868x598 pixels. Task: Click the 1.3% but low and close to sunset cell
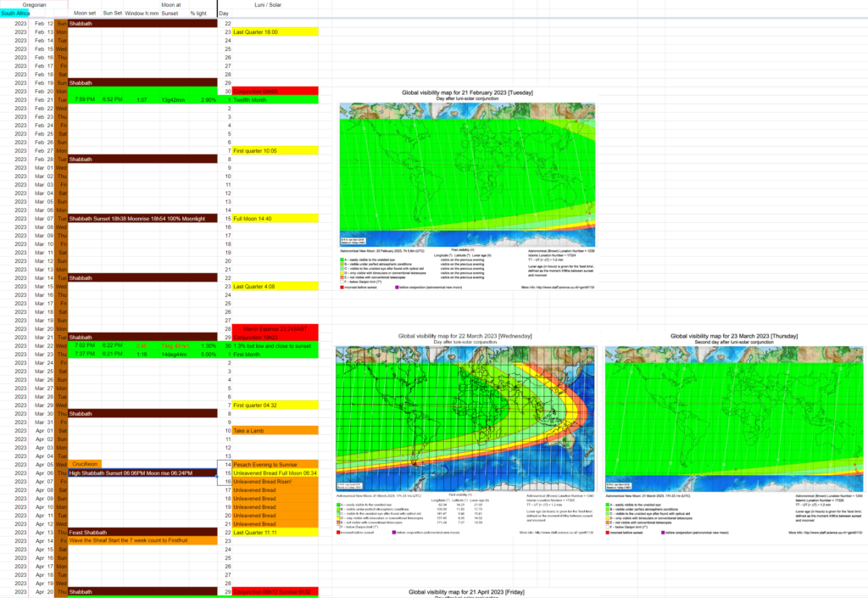pyautogui.click(x=275, y=346)
